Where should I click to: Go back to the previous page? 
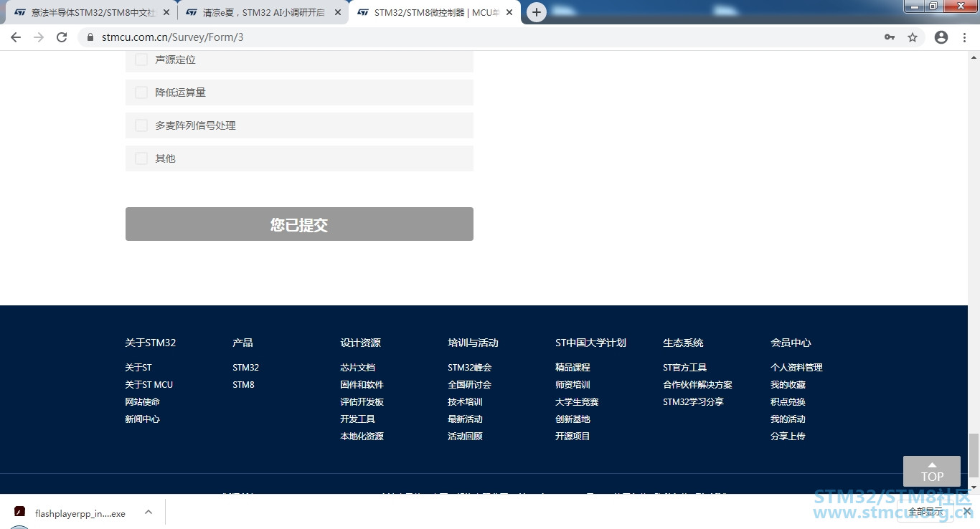(x=16, y=37)
